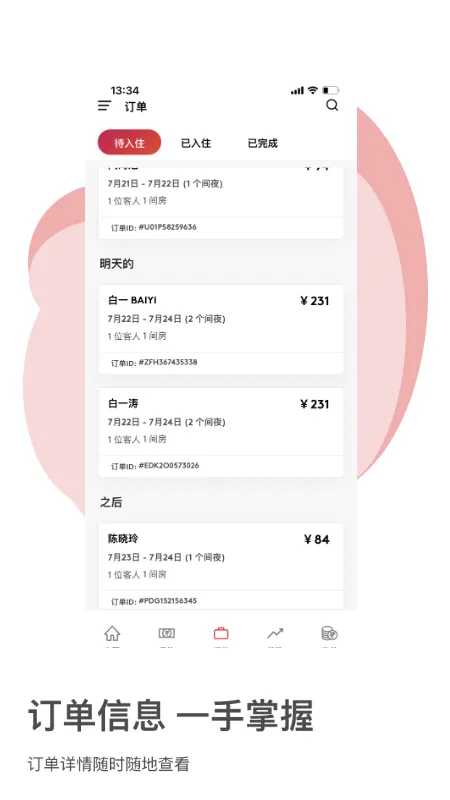Open the 白一涛 order card

[x=221, y=433]
